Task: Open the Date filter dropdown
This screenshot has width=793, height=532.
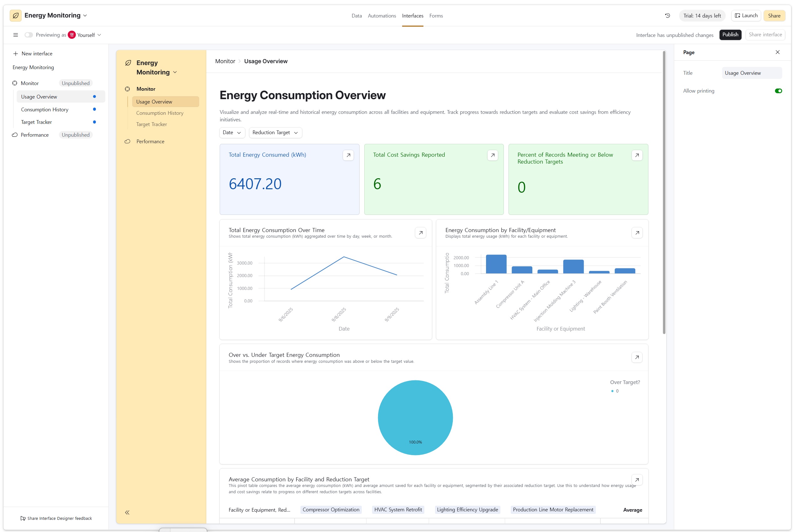Action: (x=232, y=133)
